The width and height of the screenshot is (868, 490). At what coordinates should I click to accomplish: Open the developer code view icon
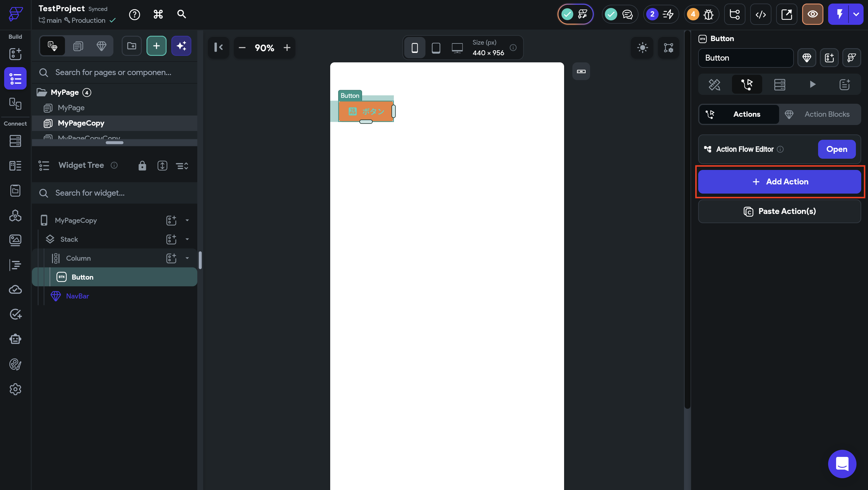click(760, 14)
